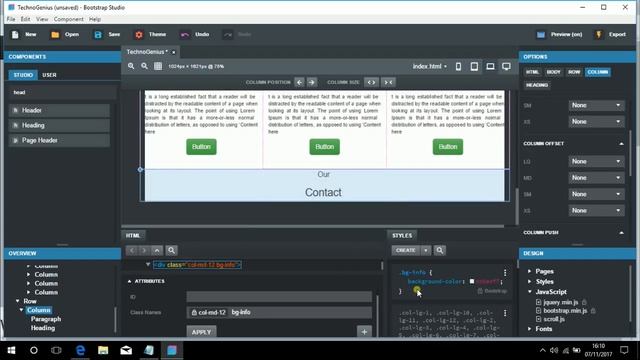Screen dimensions: 640x360
Task: Open Column Offset MD dropdown
Action: coord(596,178)
